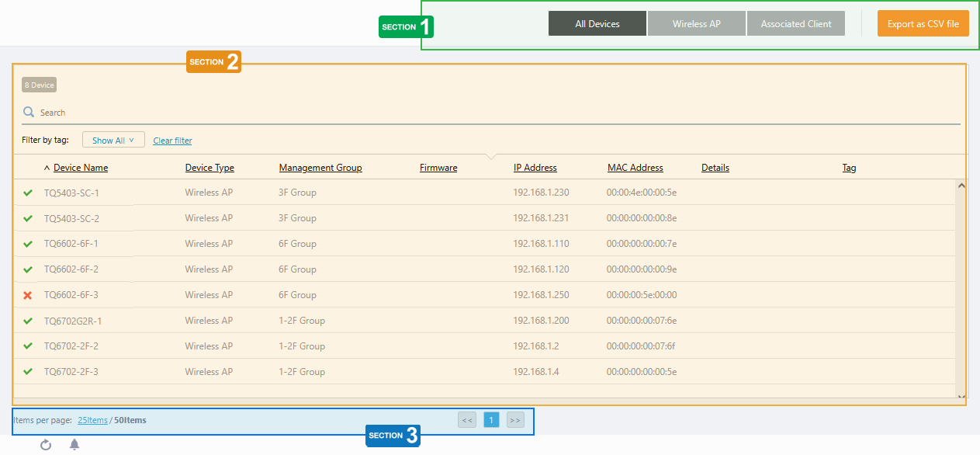Go to next page with >> button
Viewport: 980px width, 455px height.
coord(515,420)
